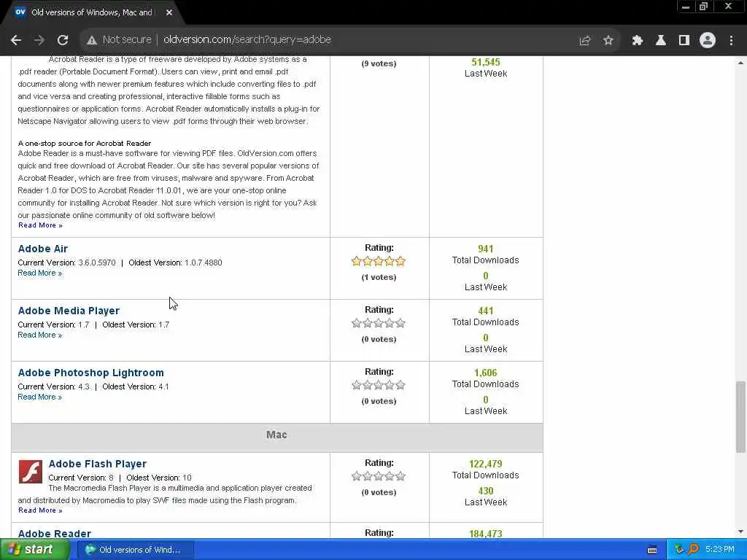Open the Adobe Air link
This screenshot has height=560, width=747.
(x=43, y=249)
